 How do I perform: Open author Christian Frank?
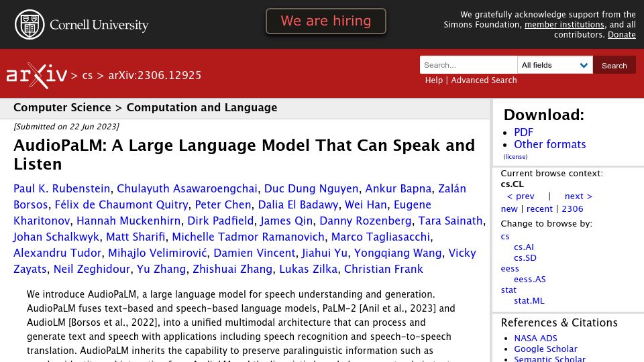click(x=383, y=269)
